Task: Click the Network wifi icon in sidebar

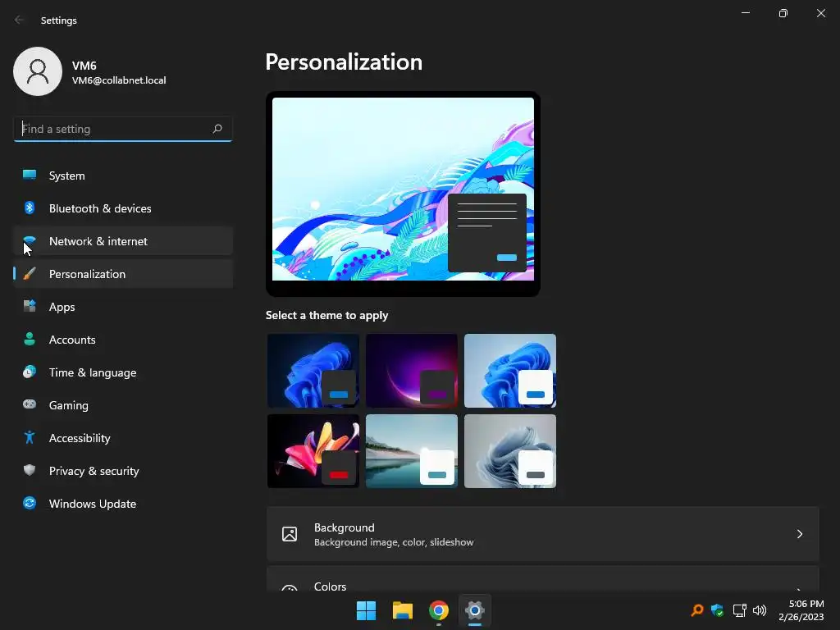Action: [30, 240]
